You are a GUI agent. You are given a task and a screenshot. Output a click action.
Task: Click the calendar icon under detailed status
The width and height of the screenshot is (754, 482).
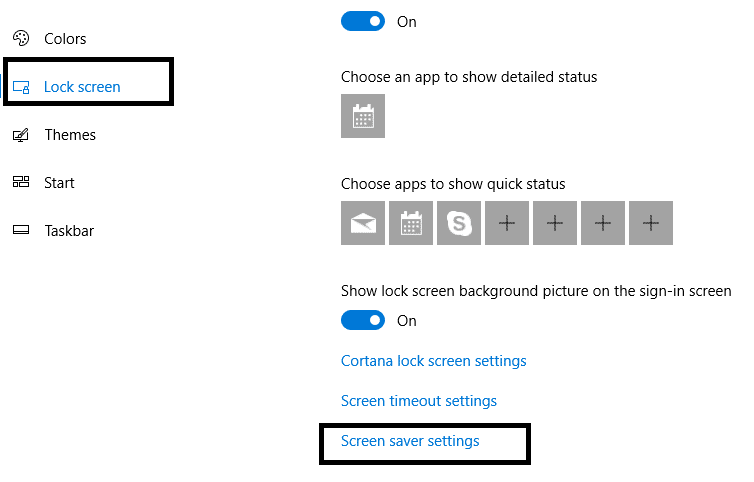point(363,116)
